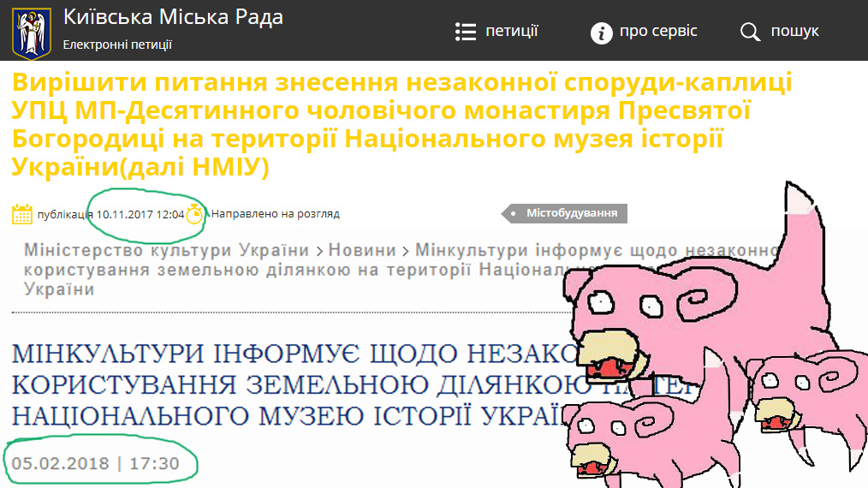Click the про сервіс info icon

coord(601,33)
